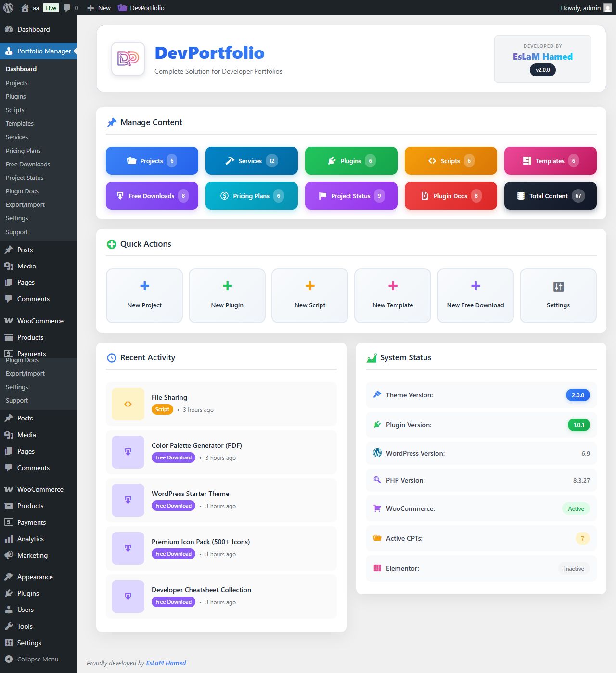Open Services in the Portfolio Manager submenu

[17, 137]
